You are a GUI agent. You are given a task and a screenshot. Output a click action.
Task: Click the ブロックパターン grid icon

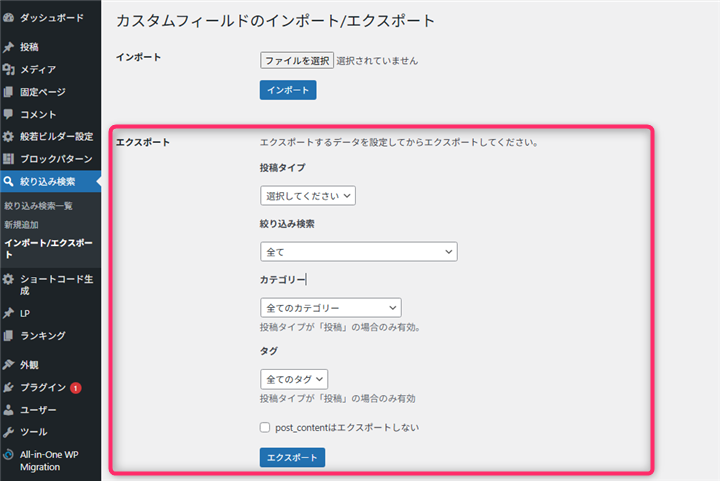8,159
